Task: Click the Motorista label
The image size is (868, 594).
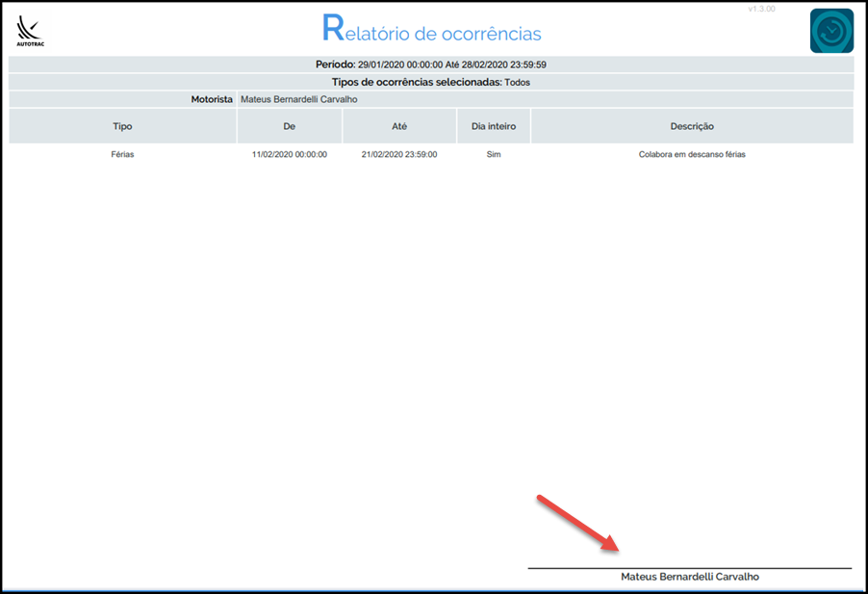Action: tap(212, 100)
